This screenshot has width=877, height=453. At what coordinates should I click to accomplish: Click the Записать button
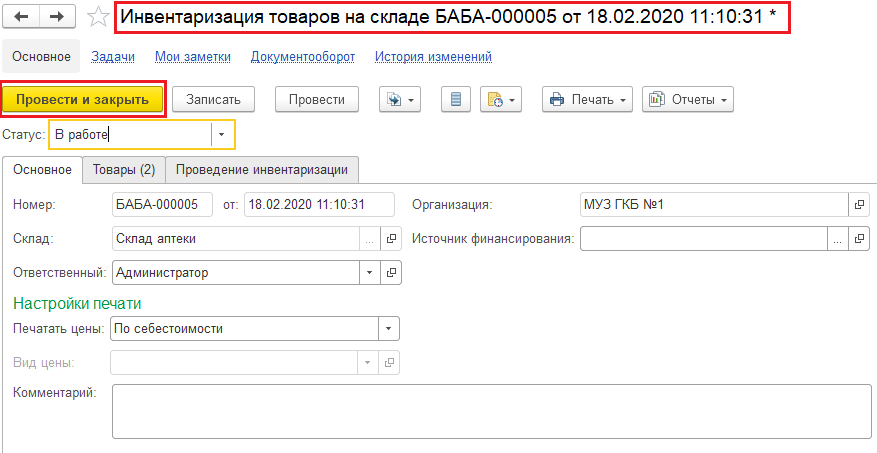click(x=213, y=100)
